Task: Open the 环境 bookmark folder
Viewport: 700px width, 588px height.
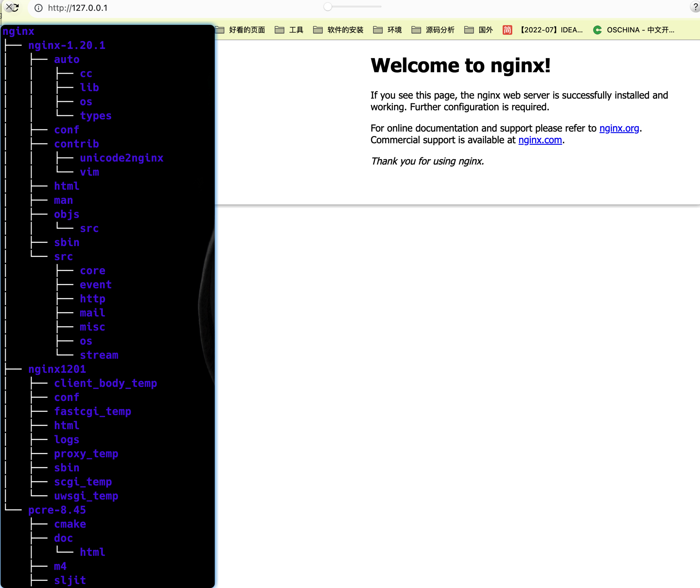Action: pos(387,30)
